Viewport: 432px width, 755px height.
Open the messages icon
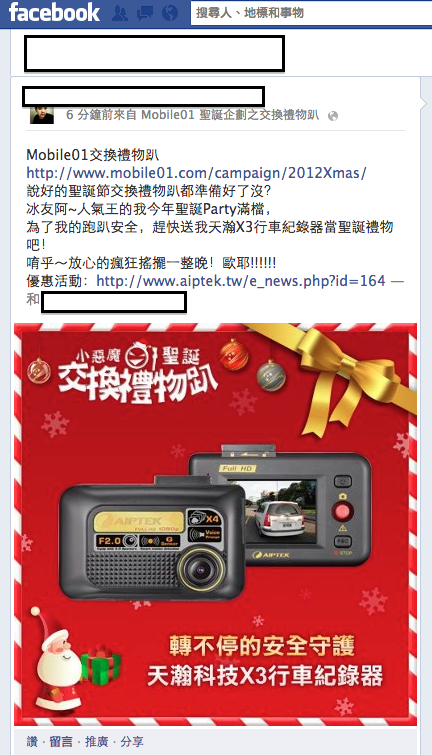click(144, 13)
